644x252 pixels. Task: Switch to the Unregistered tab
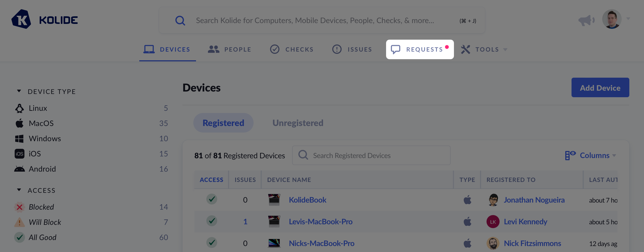pyautogui.click(x=298, y=123)
